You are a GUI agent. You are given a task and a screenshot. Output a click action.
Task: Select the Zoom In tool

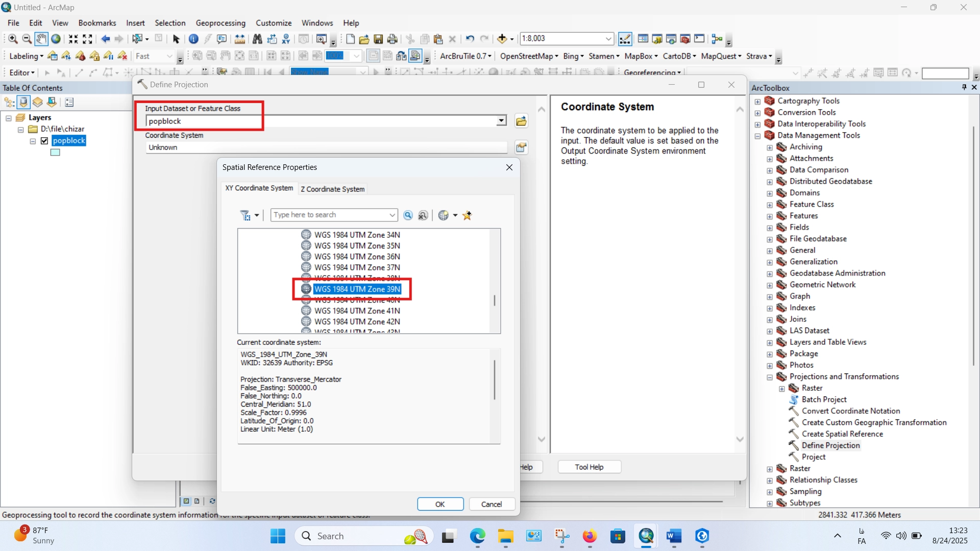click(x=13, y=39)
